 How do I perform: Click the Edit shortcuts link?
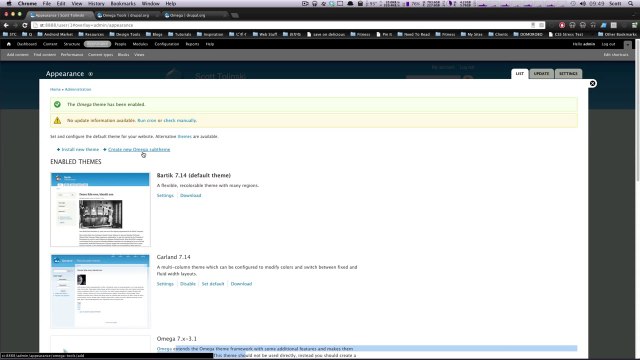(616, 55)
